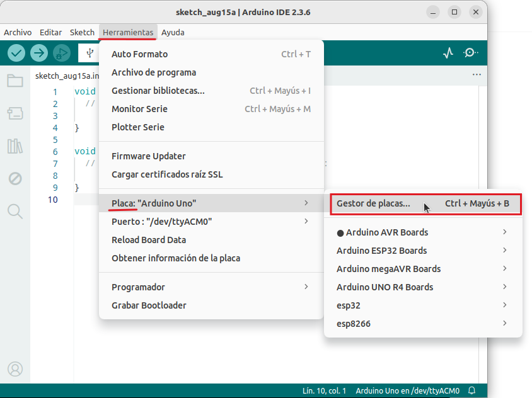Open the Debug sidebar icon
The width and height of the screenshot is (532, 398).
click(15, 178)
